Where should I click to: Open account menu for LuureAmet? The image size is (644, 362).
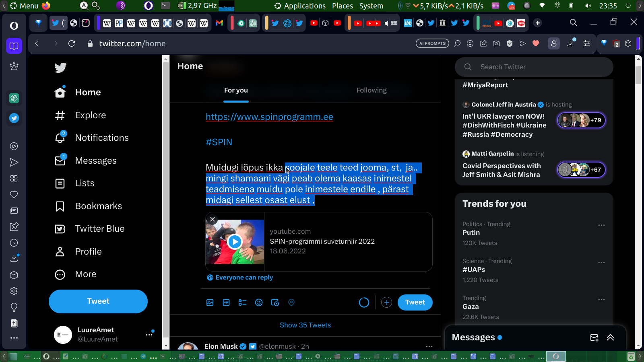149,334
